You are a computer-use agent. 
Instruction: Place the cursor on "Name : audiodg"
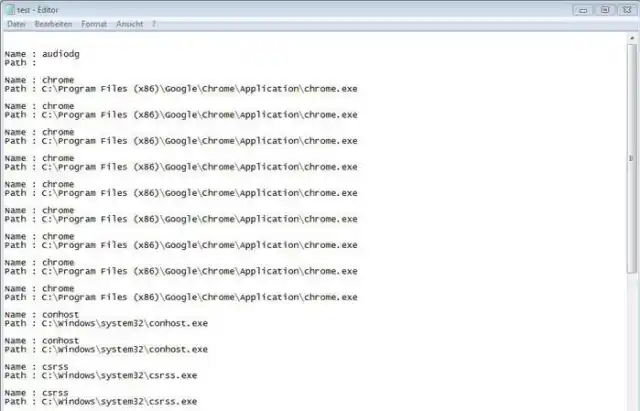(42, 54)
